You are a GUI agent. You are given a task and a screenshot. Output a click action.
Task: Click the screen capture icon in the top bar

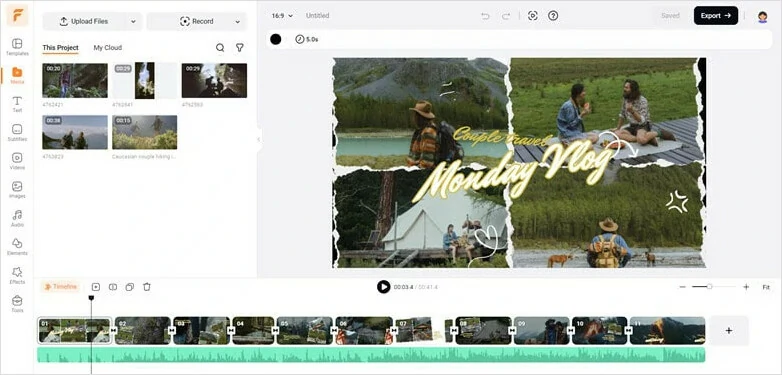tap(533, 15)
